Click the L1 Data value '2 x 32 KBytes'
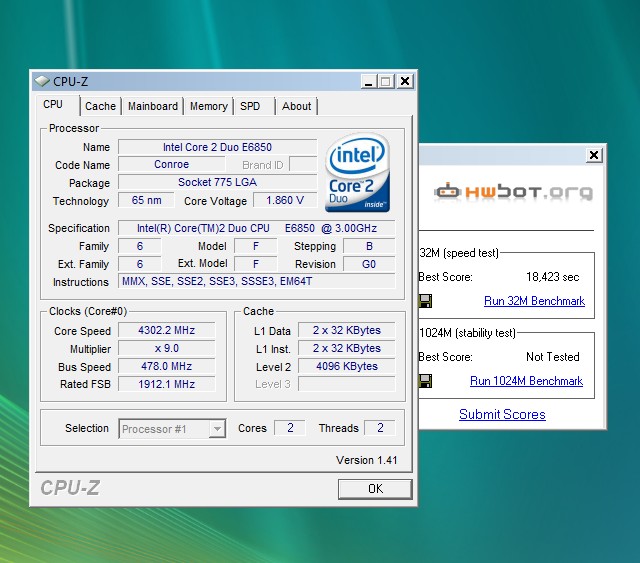 pyautogui.click(x=347, y=330)
